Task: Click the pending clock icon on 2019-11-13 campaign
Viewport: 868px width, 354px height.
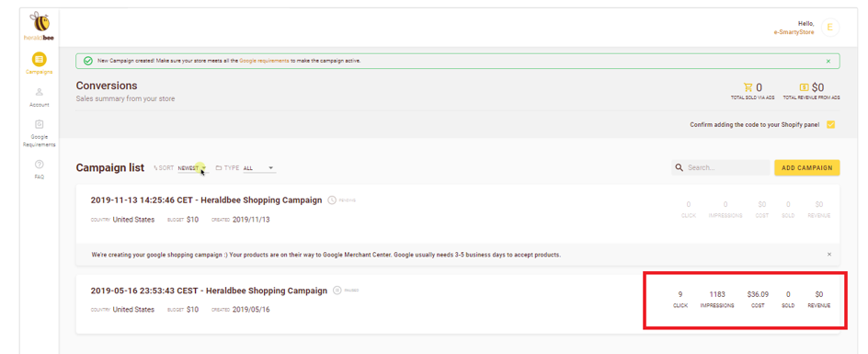Action: pyautogui.click(x=332, y=200)
